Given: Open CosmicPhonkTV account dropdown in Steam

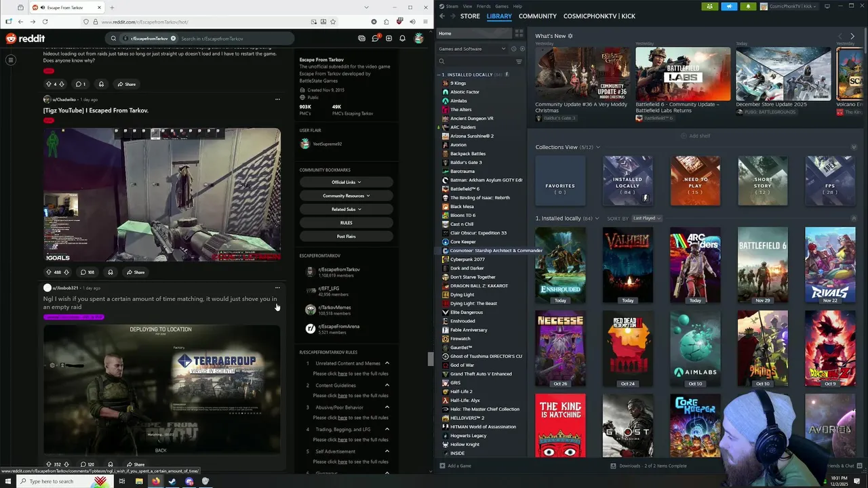Looking at the screenshot, I should point(790,6).
